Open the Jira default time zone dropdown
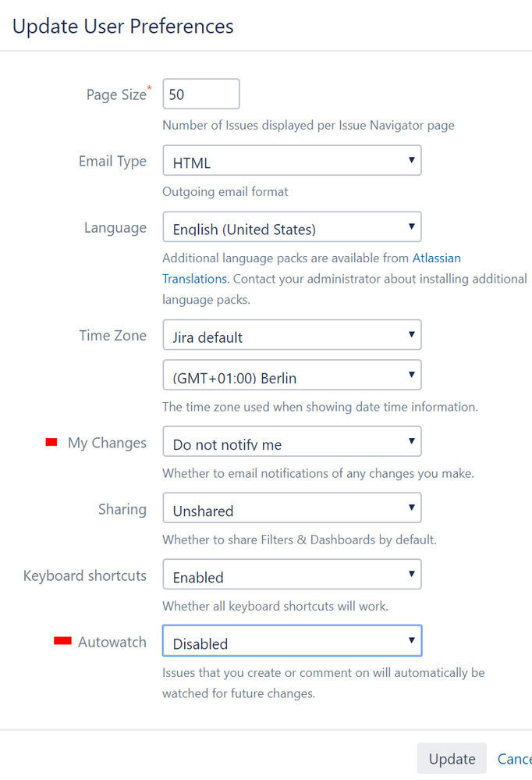 pos(292,335)
